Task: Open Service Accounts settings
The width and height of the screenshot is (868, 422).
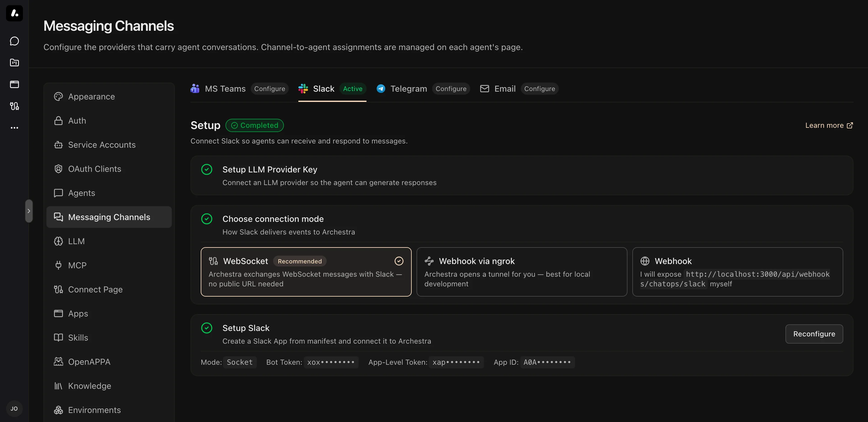Action: click(109, 145)
